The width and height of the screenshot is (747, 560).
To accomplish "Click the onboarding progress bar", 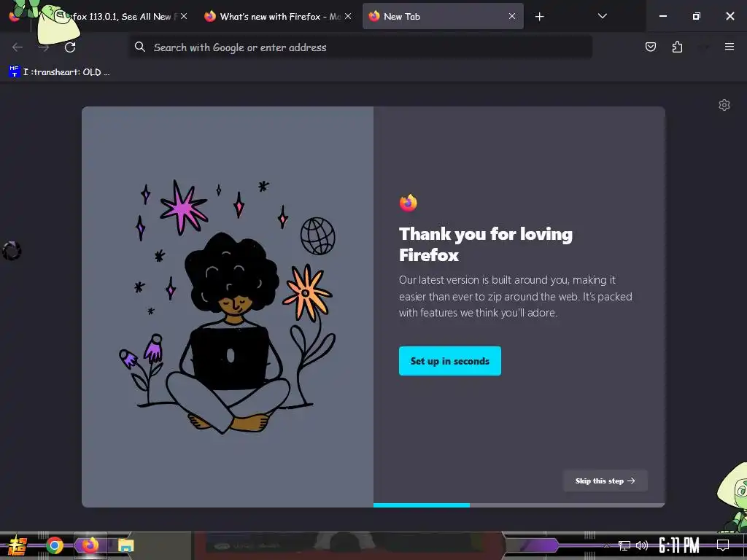I will [519, 505].
